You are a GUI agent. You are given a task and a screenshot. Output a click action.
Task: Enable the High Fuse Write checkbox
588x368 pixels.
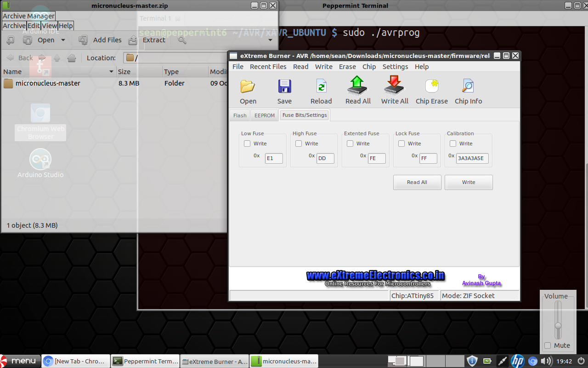click(x=299, y=144)
